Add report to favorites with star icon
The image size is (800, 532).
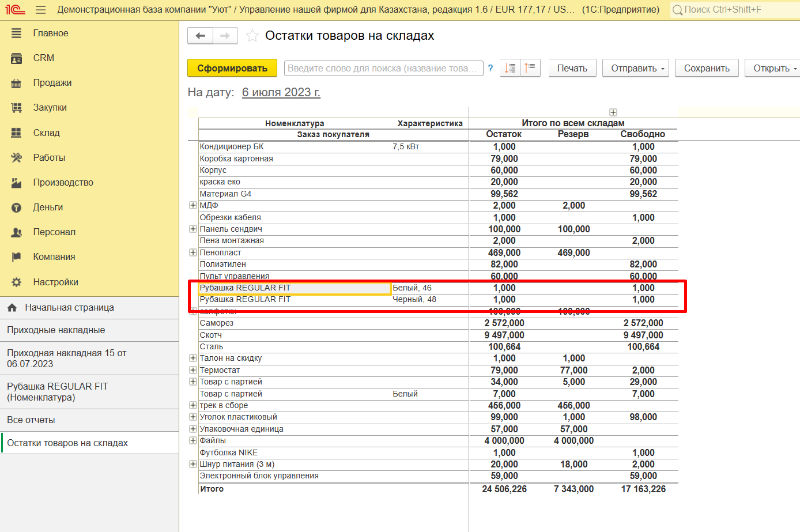[x=252, y=36]
